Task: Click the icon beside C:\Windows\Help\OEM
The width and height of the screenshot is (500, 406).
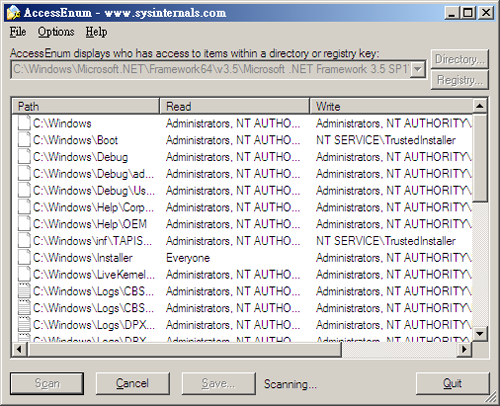Action: pos(24,223)
